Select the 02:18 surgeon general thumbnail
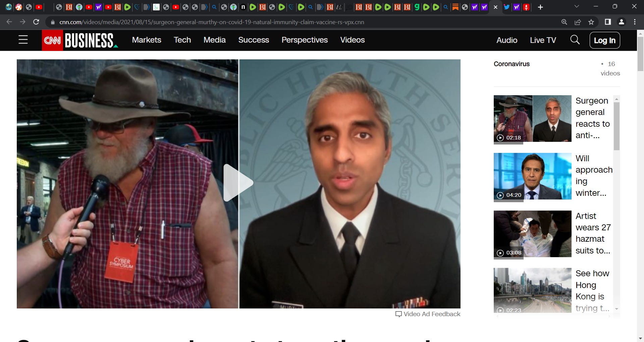The width and height of the screenshot is (644, 342). [532, 118]
